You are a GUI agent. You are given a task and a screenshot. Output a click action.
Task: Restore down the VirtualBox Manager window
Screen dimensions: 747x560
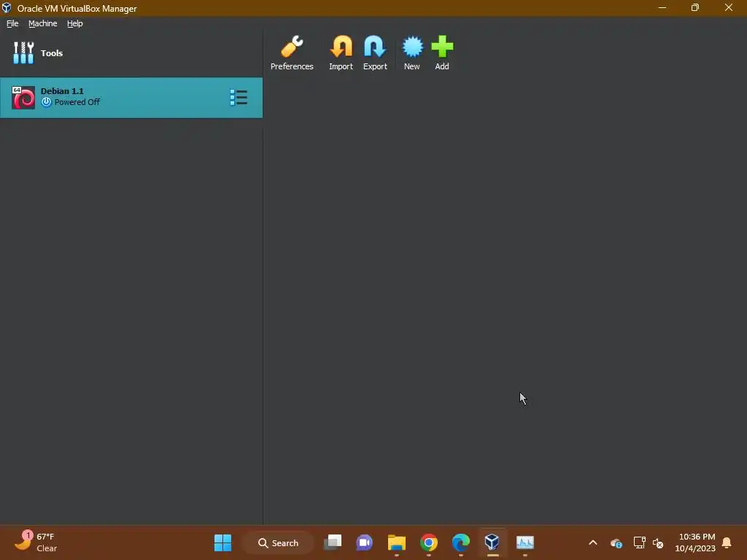coord(695,7)
